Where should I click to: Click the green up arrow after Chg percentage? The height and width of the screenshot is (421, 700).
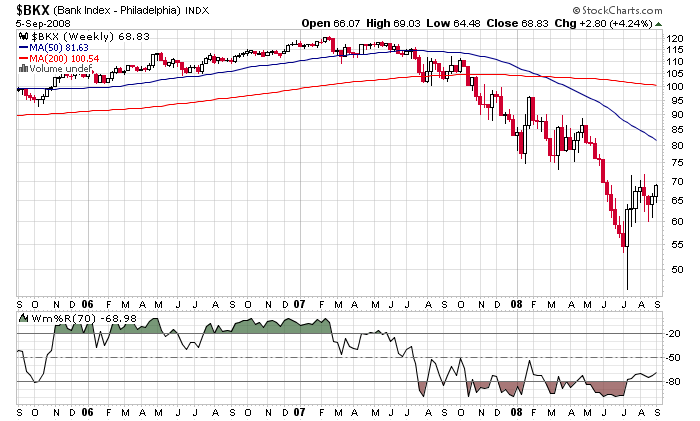tap(658, 24)
